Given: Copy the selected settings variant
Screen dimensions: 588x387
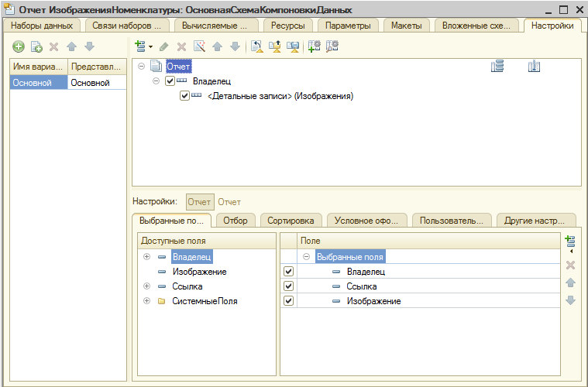Looking at the screenshot, I should (36, 47).
